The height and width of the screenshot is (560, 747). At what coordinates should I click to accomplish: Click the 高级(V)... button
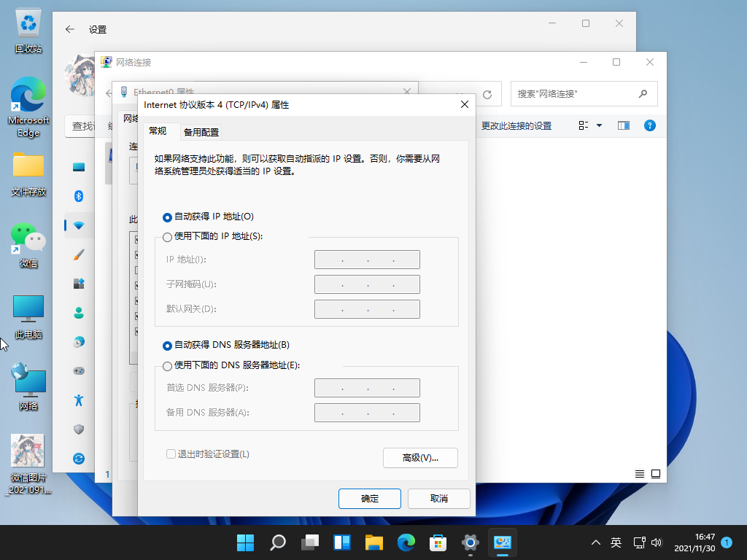pos(420,458)
